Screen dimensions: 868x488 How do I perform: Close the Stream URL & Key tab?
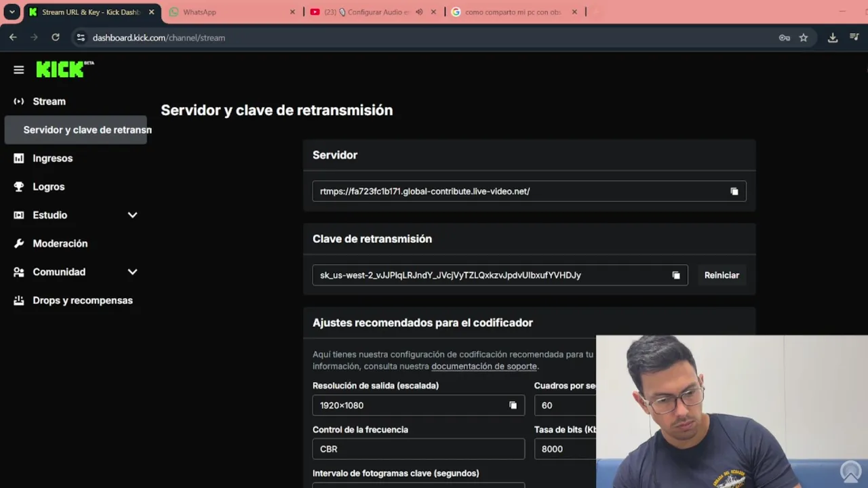151,12
